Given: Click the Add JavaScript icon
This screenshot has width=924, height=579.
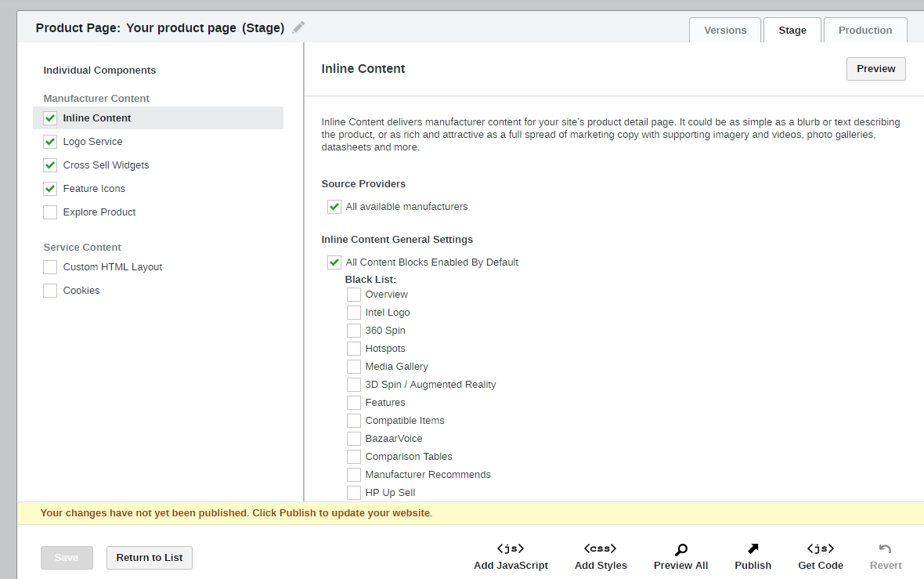Looking at the screenshot, I should [511, 549].
